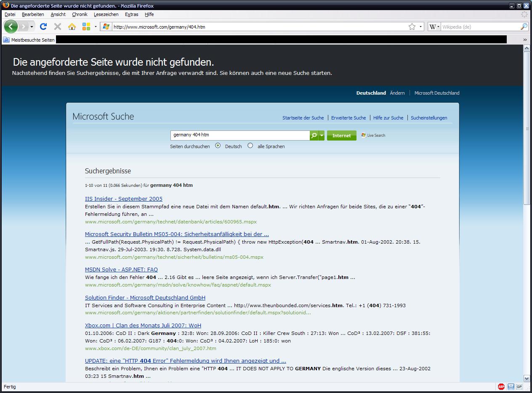
Task: Open the Hilfe menu
Action: [x=149, y=14]
